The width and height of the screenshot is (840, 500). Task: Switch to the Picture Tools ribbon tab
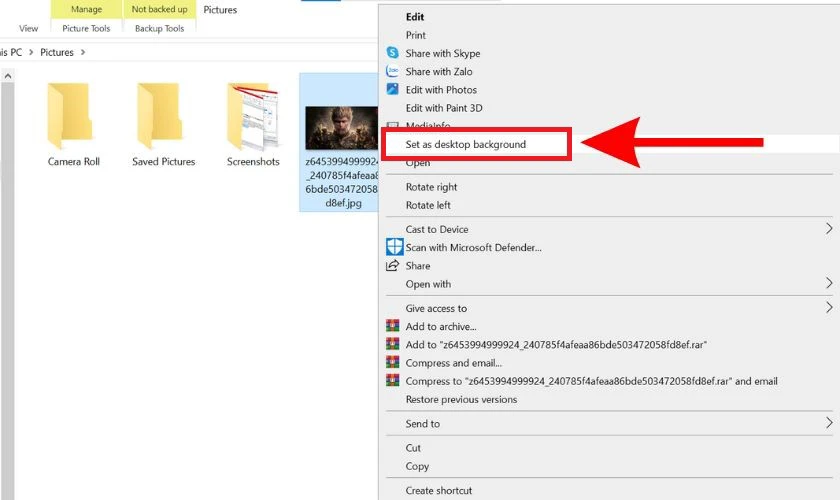pyautogui.click(x=86, y=28)
